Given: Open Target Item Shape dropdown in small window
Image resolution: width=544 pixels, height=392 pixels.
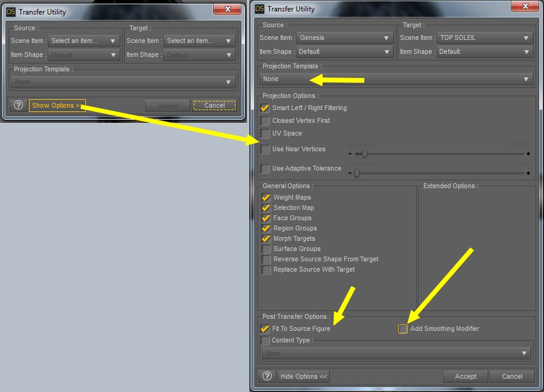Looking at the screenshot, I should 200,55.
